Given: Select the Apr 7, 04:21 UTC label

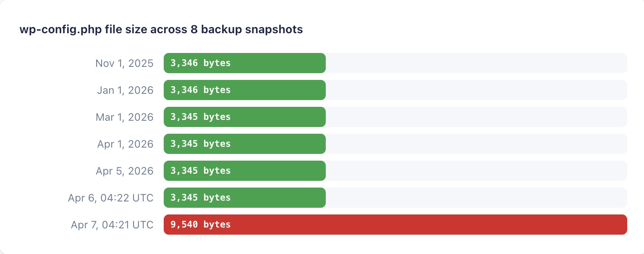Looking at the screenshot, I should click(x=112, y=225).
